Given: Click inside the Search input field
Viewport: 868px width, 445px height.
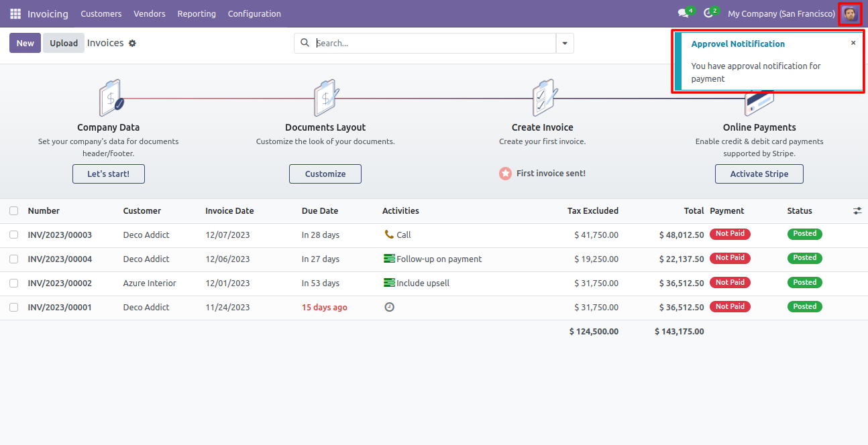Looking at the screenshot, I should pyautogui.click(x=433, y=43).
